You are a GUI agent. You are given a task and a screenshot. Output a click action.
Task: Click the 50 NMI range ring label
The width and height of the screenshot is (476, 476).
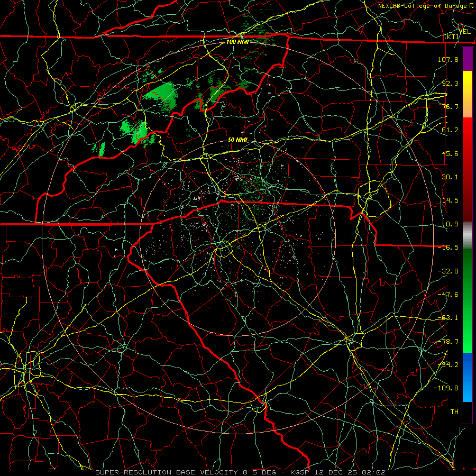click(237, 140)
